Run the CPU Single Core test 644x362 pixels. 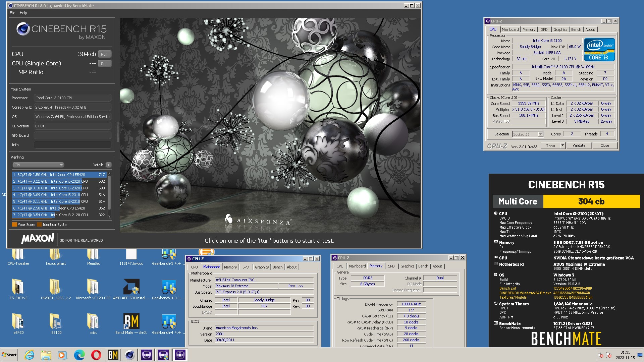(x=104, y=64)
